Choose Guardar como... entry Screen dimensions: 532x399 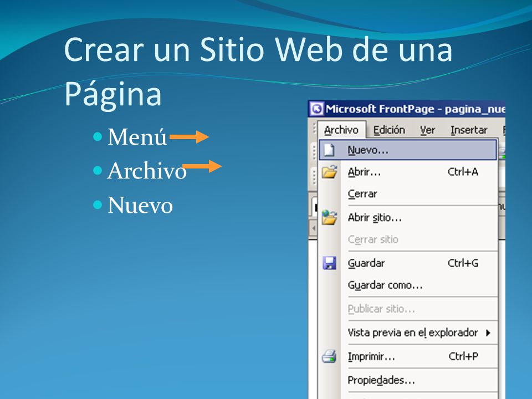pyautogui.click(x=408, y=285)
